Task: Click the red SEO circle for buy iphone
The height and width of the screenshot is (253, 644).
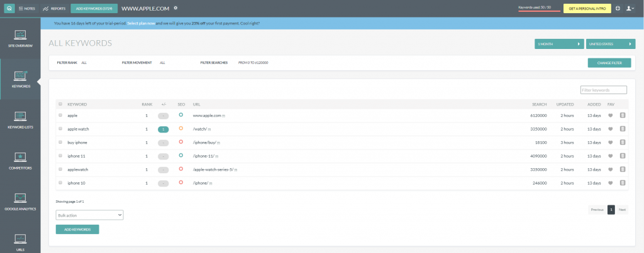Action: (x=180, y=142)
